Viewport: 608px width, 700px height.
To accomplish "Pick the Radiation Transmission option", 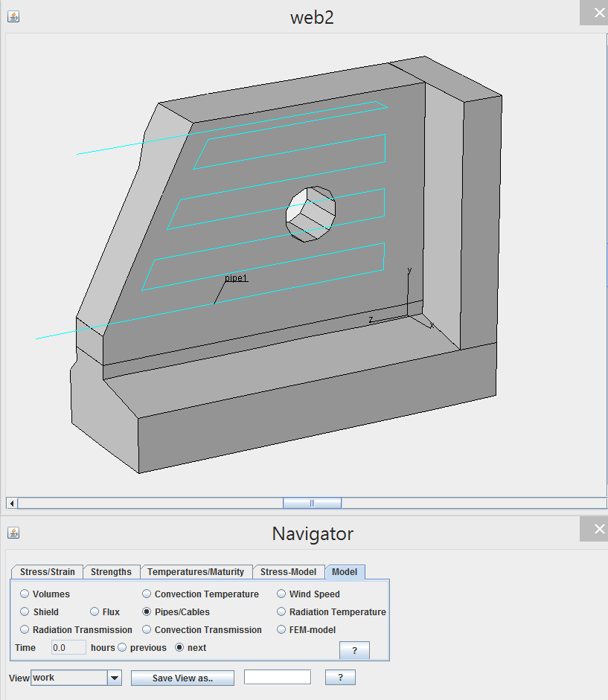I will [x=25, y=629].
